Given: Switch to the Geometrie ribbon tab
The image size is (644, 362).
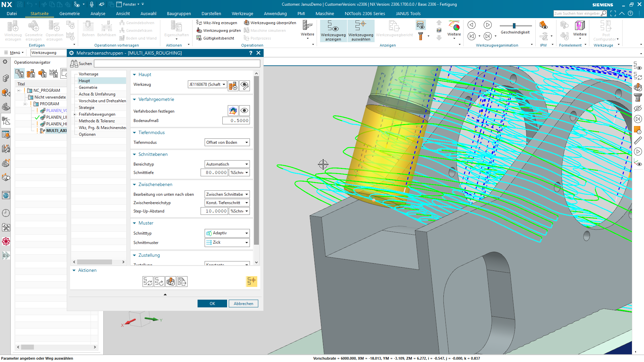Looking at the screenshot, I should (x=69, y=14).
